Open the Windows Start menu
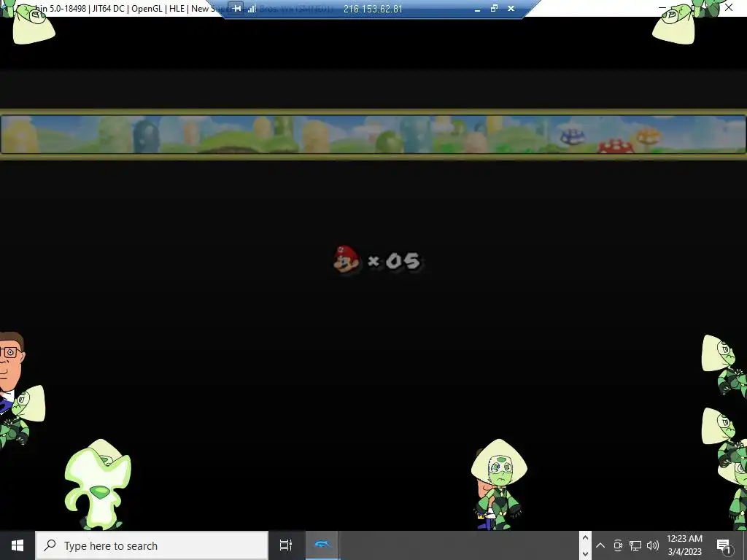 coord(18,545)
